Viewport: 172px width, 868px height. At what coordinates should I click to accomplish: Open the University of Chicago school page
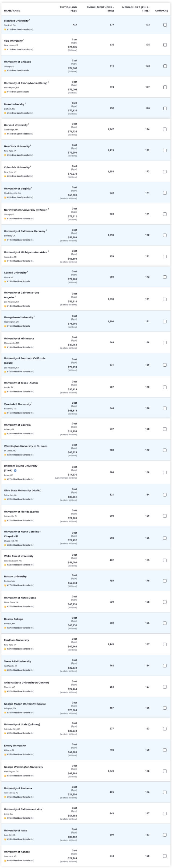[x=17, y=62]
